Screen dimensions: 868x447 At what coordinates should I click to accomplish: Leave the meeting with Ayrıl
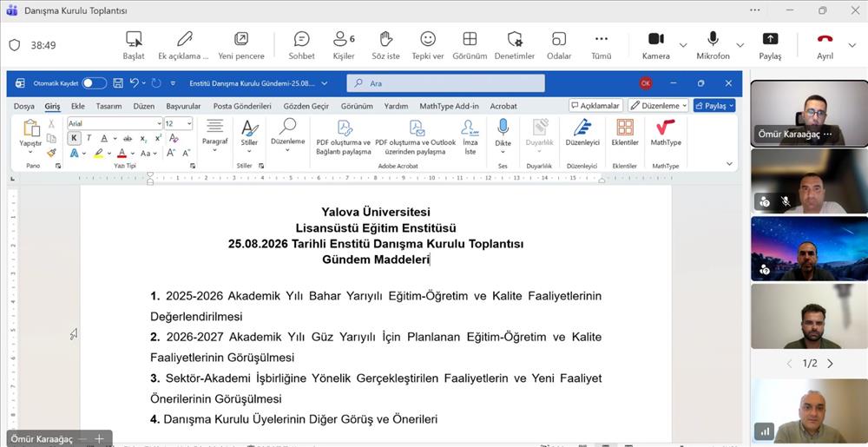point(825,45)
